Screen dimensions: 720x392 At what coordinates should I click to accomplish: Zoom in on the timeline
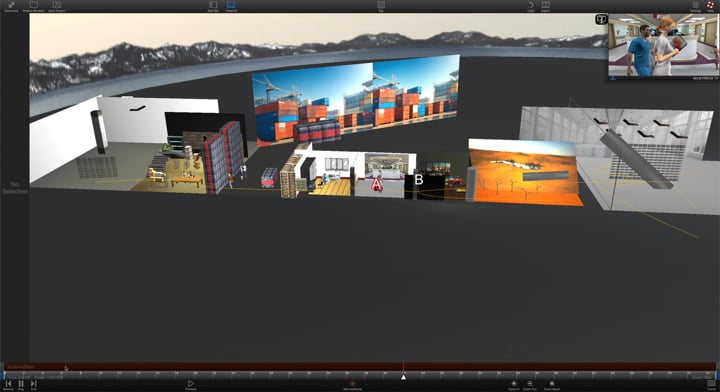coord(514,385)
